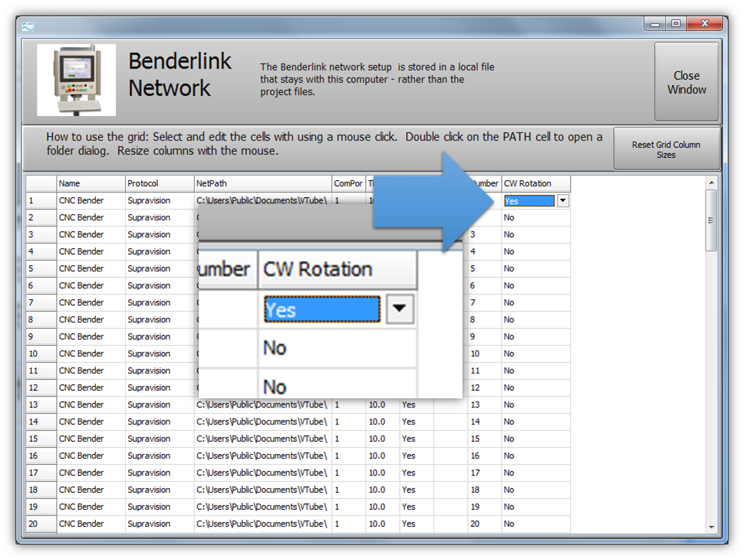Click the Close Window button
The height and width of the screenshot is (560, 744).
[x=686, y=82]
